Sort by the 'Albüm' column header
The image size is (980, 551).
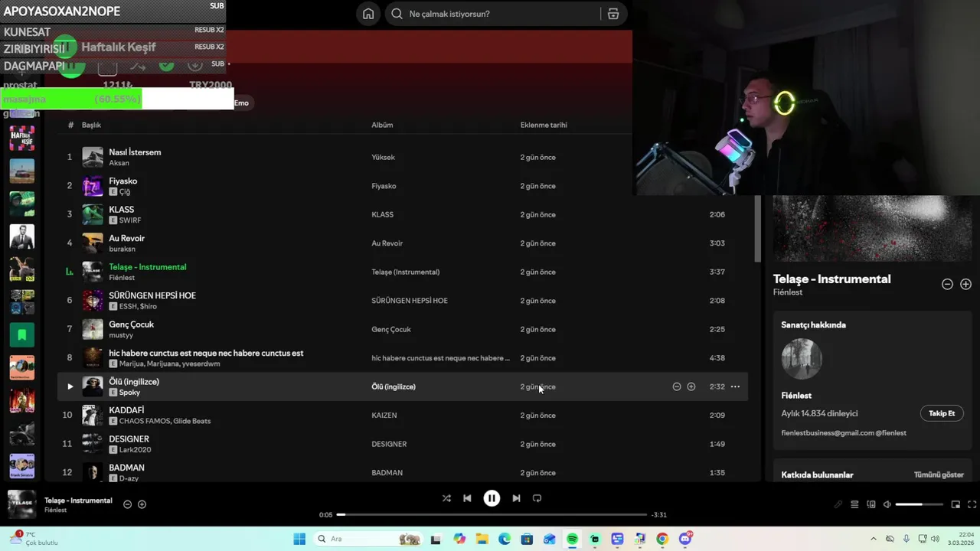(x=382, y=125)
